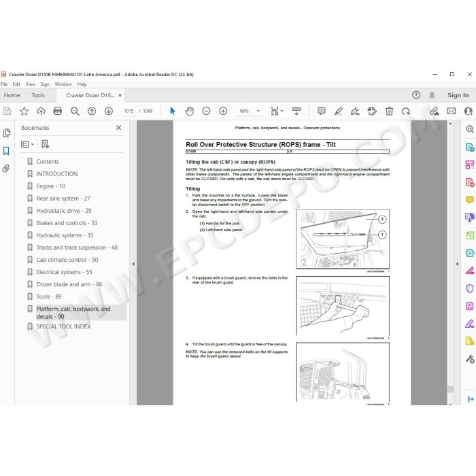Open Search tool in right pane

pos(470,129)
